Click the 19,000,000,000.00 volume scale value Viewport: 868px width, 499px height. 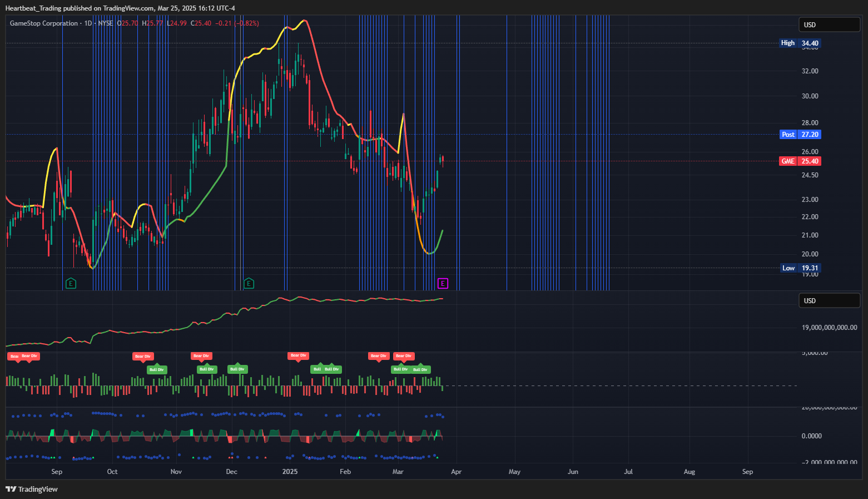click(830, 328)
